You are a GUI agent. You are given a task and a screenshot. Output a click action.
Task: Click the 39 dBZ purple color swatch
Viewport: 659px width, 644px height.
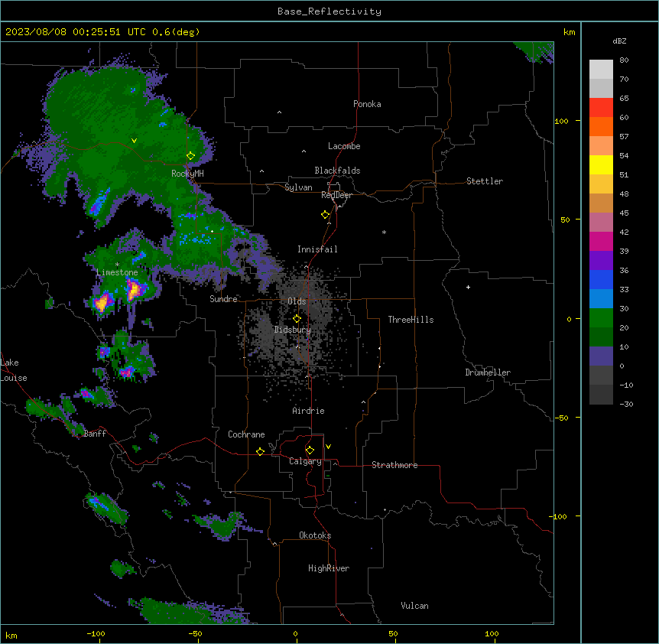[x=601, y=261]
